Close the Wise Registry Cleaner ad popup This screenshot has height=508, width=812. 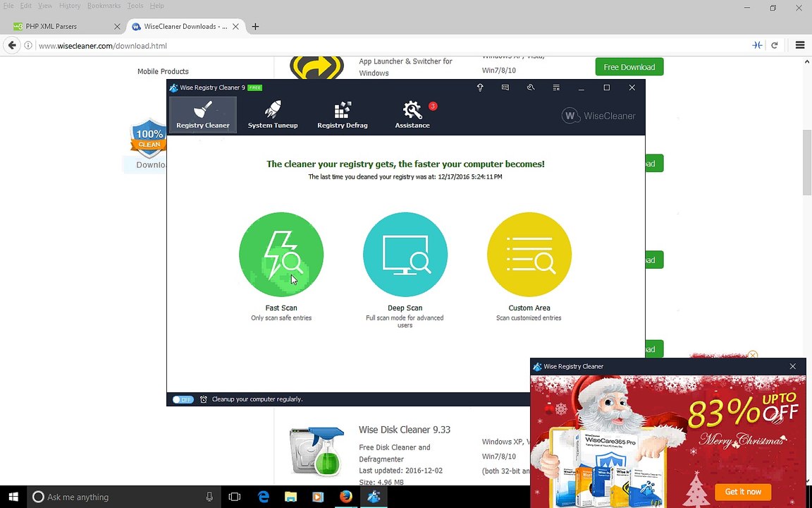pyautogui.click(x=792, y=366)
